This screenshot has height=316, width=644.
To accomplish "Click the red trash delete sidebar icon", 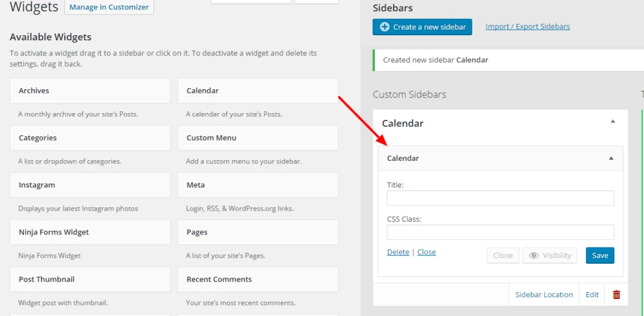I will coord(616,295).
